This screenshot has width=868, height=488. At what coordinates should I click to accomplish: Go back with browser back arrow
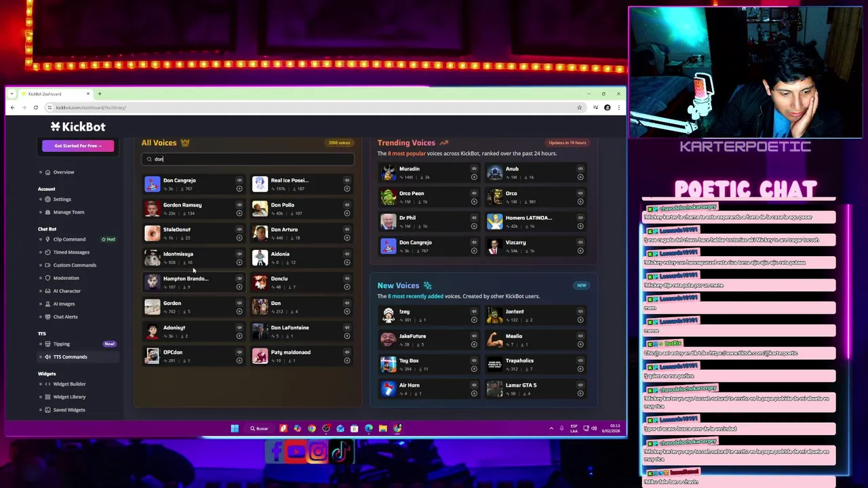click(12, 108)
